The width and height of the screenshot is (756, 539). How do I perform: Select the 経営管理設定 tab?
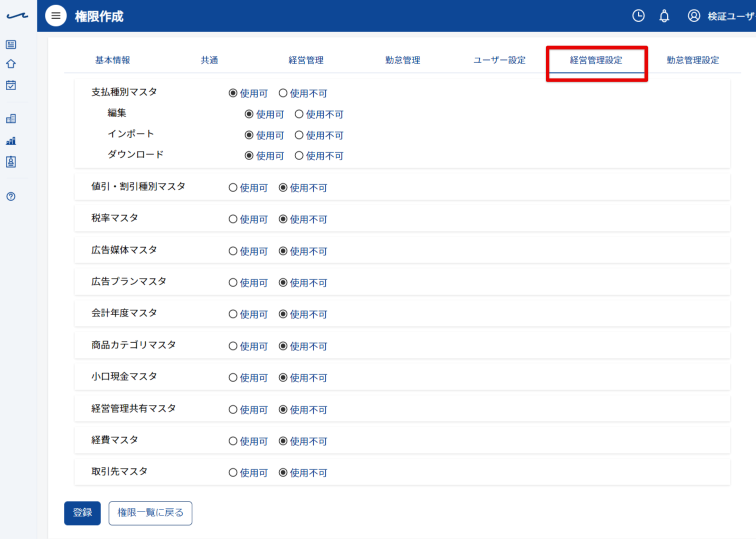[x=596, y=60]
